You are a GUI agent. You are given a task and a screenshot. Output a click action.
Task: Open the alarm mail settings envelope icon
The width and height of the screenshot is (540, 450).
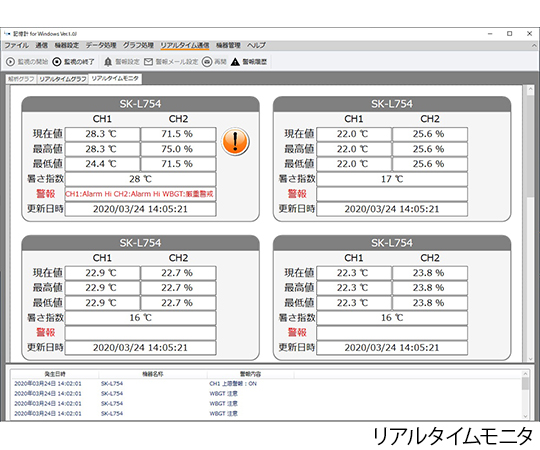(148, 62)
